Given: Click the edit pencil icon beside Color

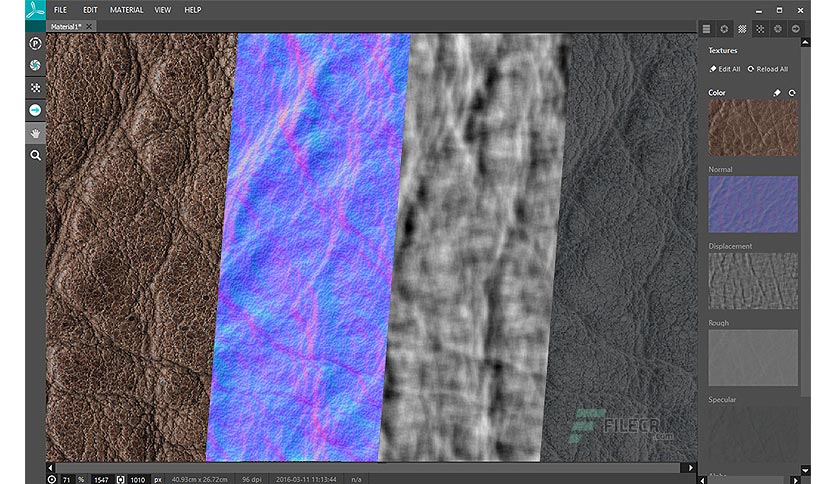Looking at the screenshot, I should 777,93.
